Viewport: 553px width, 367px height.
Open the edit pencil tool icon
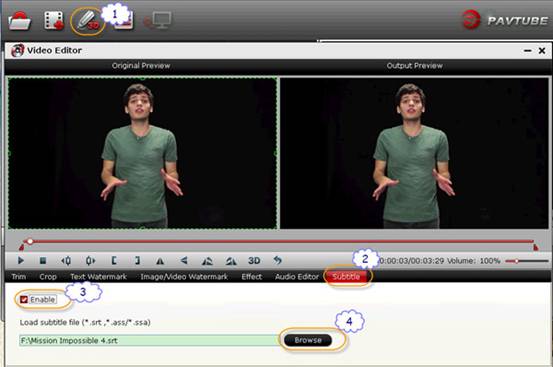click(x=87, y=21)
